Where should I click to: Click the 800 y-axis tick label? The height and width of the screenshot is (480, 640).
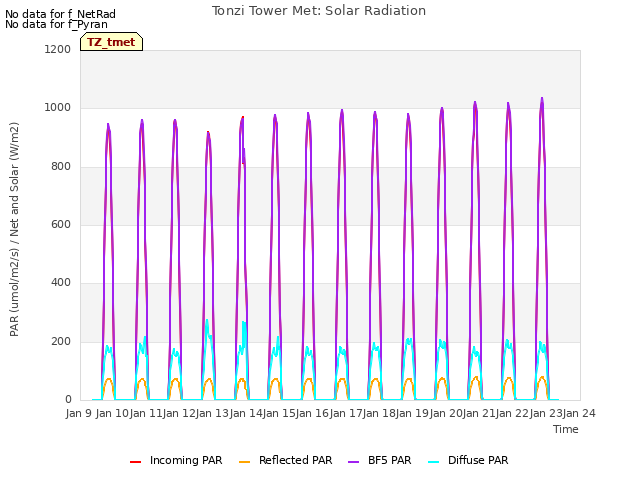[61, 167]
